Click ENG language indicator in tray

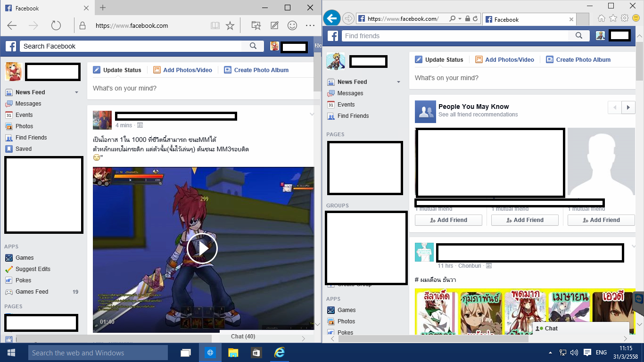click(601, 353)
